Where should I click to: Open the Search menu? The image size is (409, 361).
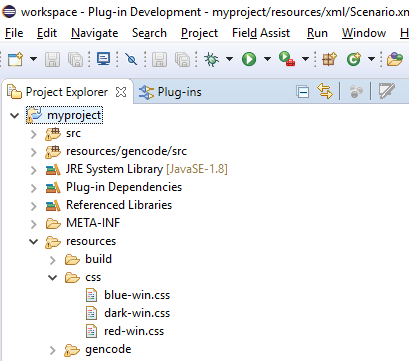(149, 33)
